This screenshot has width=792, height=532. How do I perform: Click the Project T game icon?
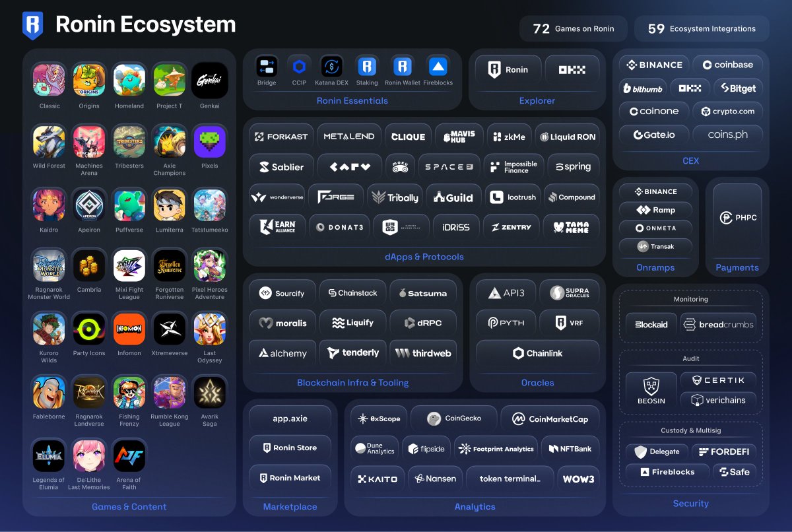click(x=170, y=80)
